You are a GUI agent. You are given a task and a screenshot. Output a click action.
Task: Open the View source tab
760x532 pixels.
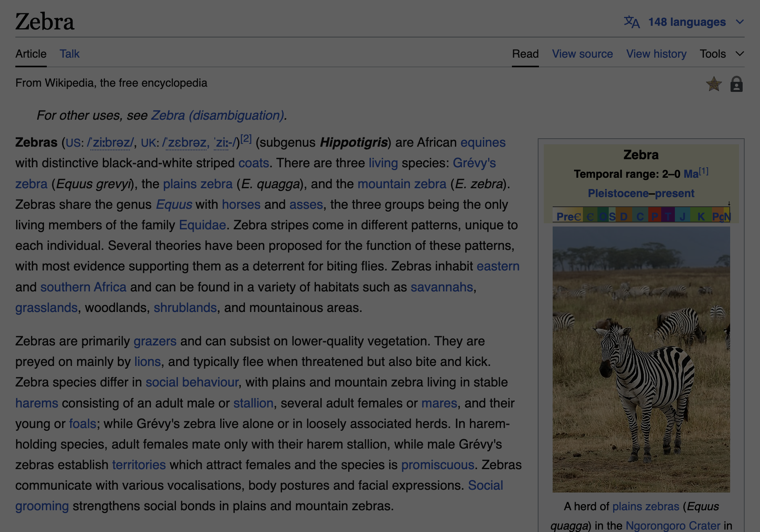582,54
